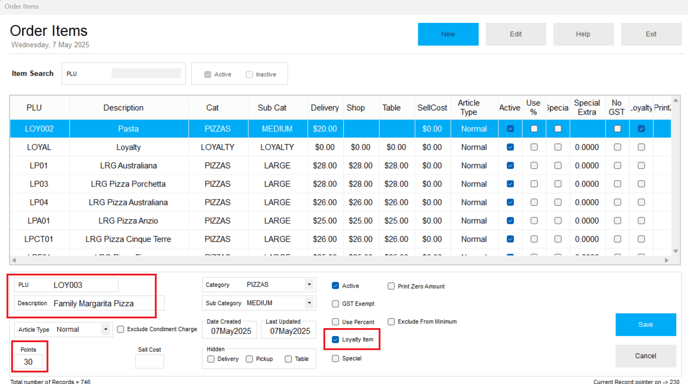Click the table scroll down arrow
Image resolution: width=688 pixels, height=384 pixels.
pyautogui.click(x=676, y=251)
